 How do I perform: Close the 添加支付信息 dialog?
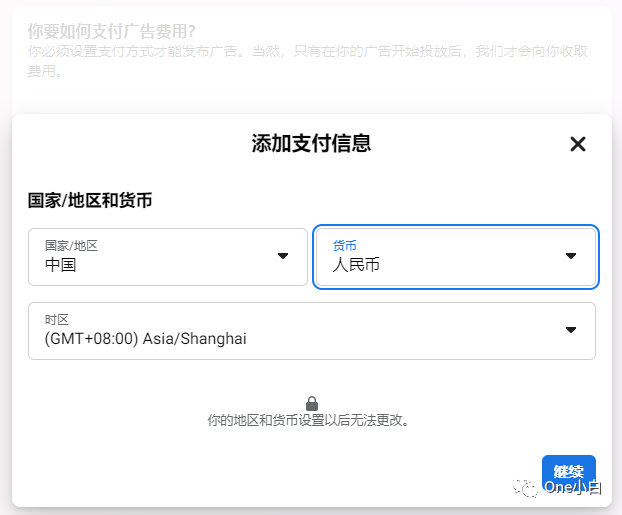click(x=578, y=144)
